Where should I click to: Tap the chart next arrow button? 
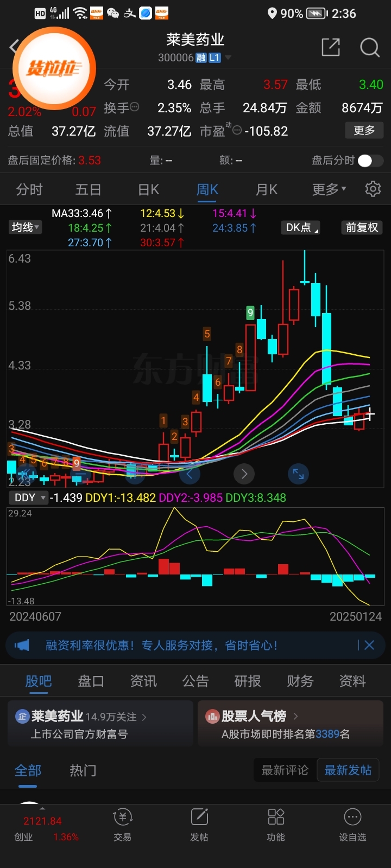(244, 474)
